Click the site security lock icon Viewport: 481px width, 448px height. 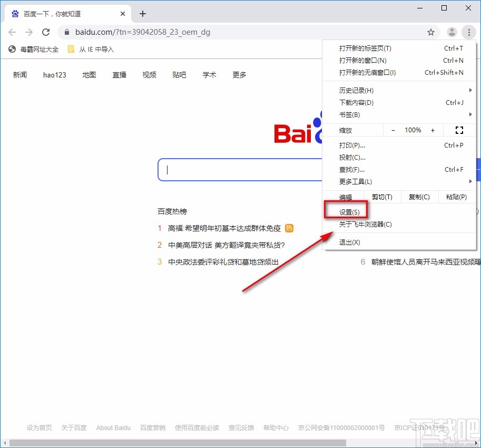pyautogui.click(x=66, y=32)
